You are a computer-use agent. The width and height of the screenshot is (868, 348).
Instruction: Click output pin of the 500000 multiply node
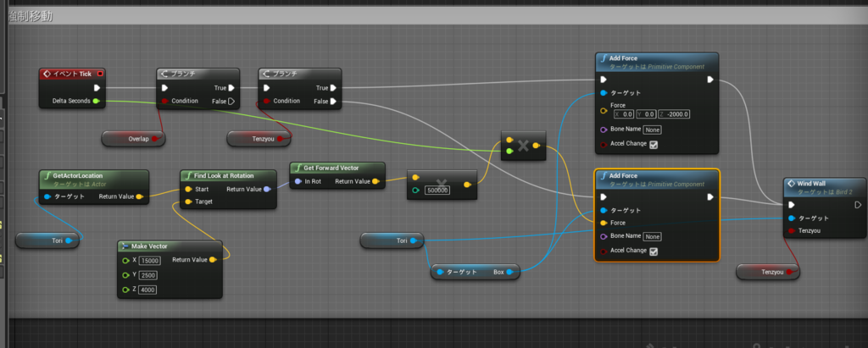click(x=467, y=185)
